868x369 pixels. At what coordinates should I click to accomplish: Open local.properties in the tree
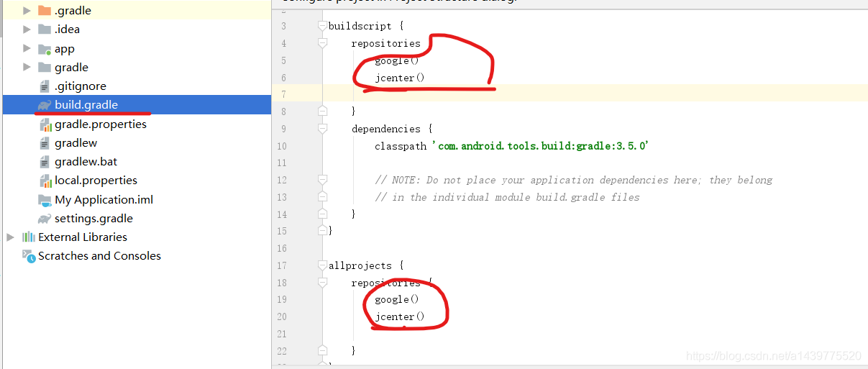[137, 181]
